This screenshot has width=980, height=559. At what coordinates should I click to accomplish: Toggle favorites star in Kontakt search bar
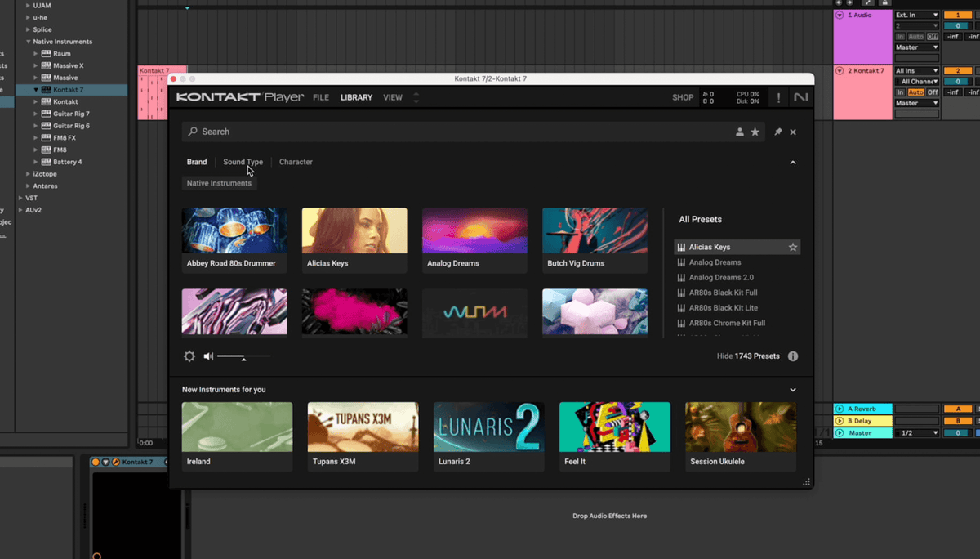coord(755,132)
